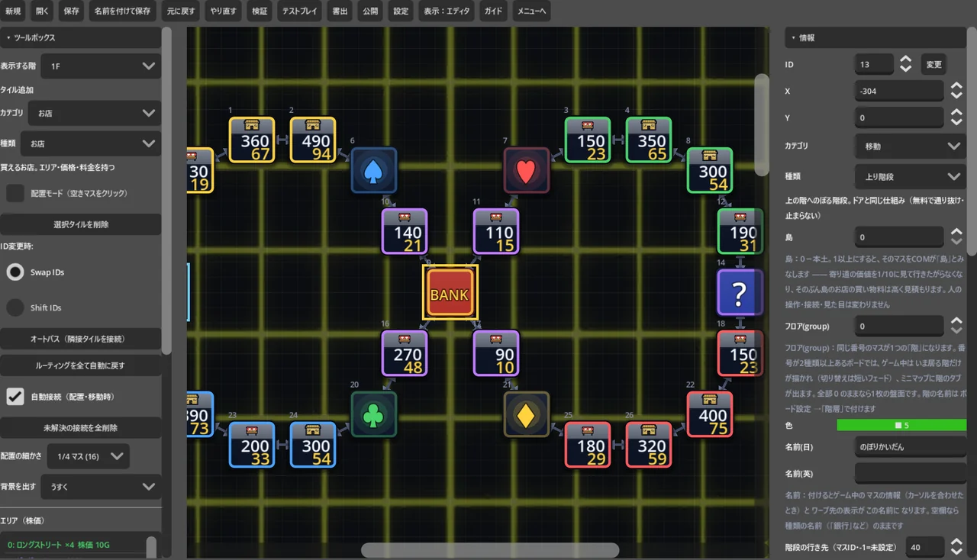
Task: Open the 種類 お店 dropdown in toolbox
Action: (x=91, y=143)
